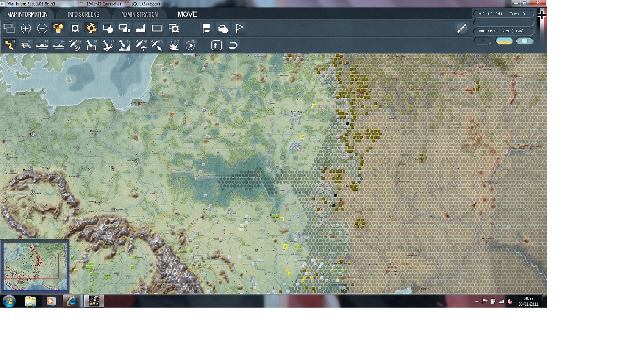Toggle the yellow gear map overlay

(x=92, y=28)
